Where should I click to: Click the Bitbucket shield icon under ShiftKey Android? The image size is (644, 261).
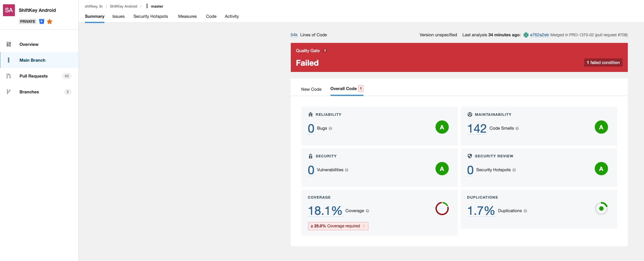pyautogui.click(x=42, y=21)
